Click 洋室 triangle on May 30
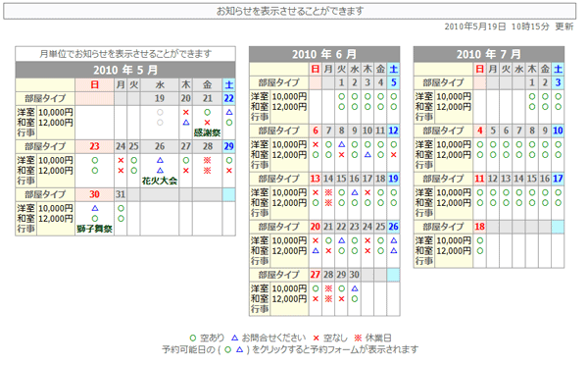The image size is (588, 365). click(94, 208)
